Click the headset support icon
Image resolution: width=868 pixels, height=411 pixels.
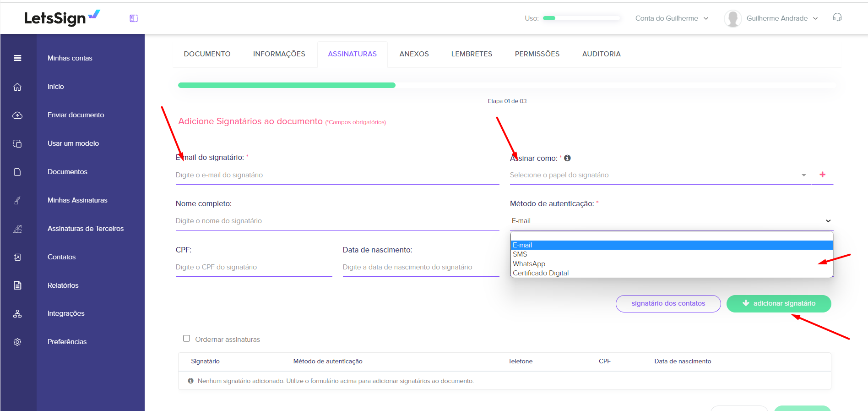[x=837, y=17]
